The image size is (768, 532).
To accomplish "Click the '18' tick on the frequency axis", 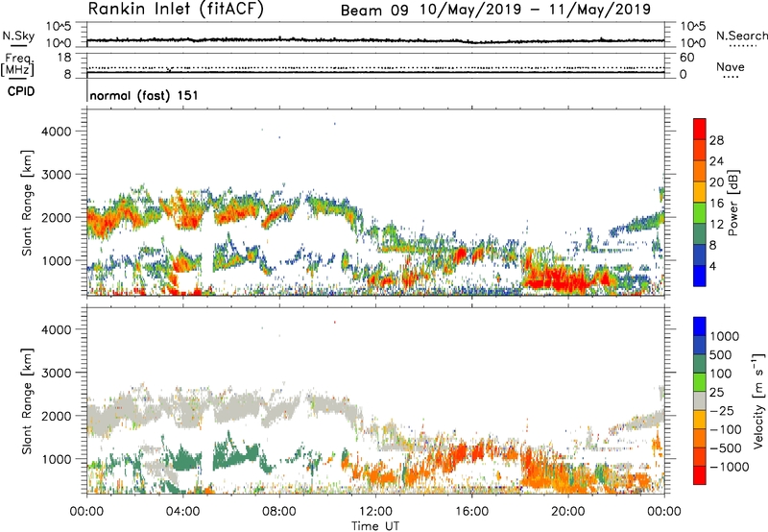I will click(x=64, y=58).
